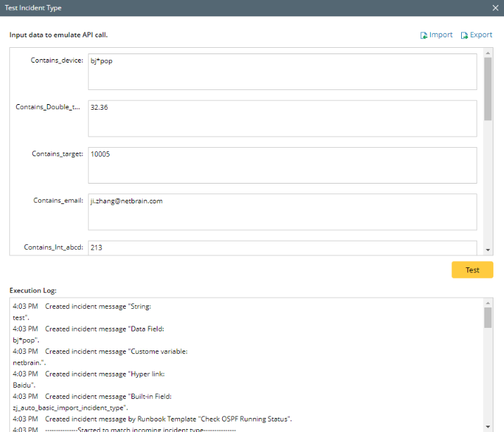504x432 pixels.
Task: Close the Test Incident Type dialog
Action: pos(496,8)
